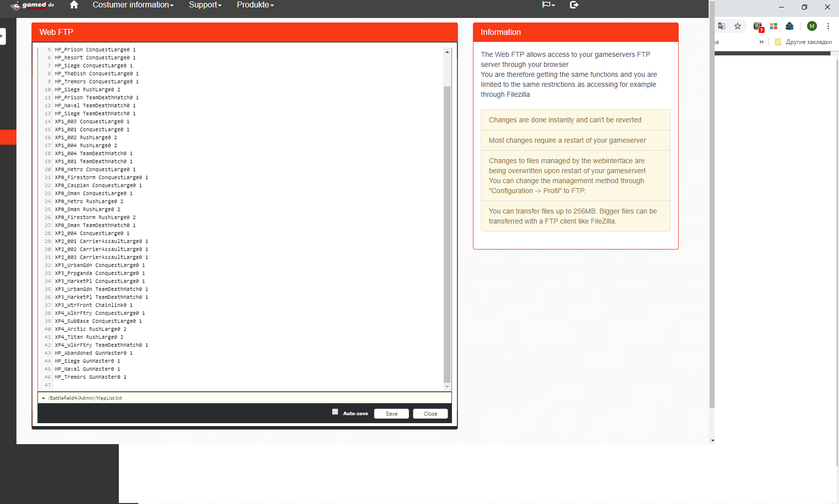Open the Translate page icon in Chrome
Screen dimensions: 839x504
[x=721, y=26]
